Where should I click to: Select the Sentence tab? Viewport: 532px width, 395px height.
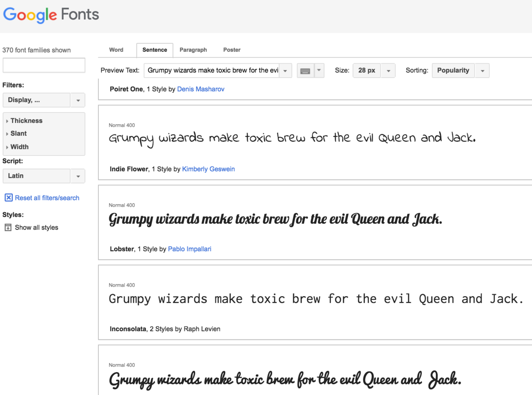tap(155, 50)
